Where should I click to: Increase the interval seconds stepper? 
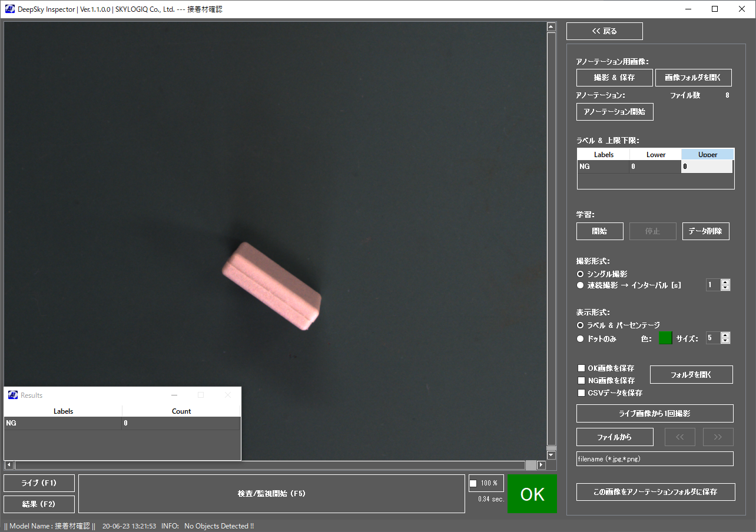pos(725,282)
